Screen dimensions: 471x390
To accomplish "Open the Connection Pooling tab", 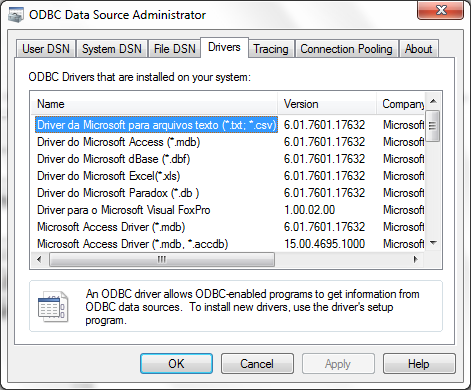I will [346, 49].
